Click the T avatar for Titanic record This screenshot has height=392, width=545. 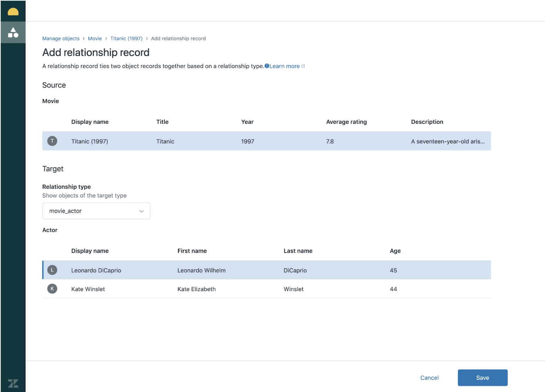(52, 141)
